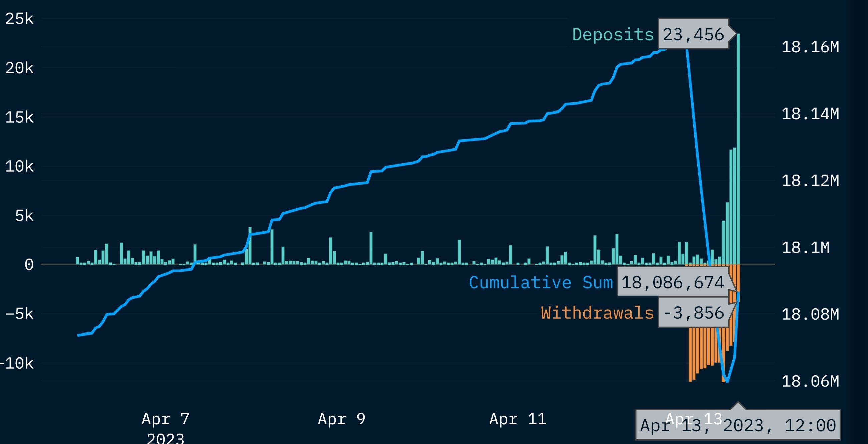Click the 25k left axis label
Image resolution: width=868 pixels, height=444 pixels.
tap(20, 19)
